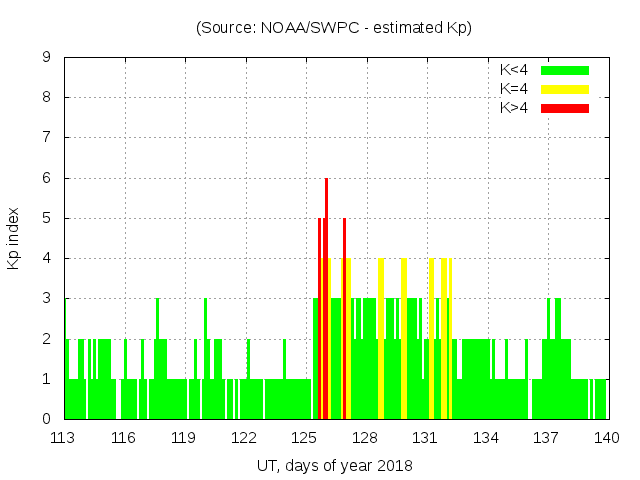This screenshot has height=480, width=640.
Task: Click the y-axis tick label 9
Action: click(x=47, y=58)
